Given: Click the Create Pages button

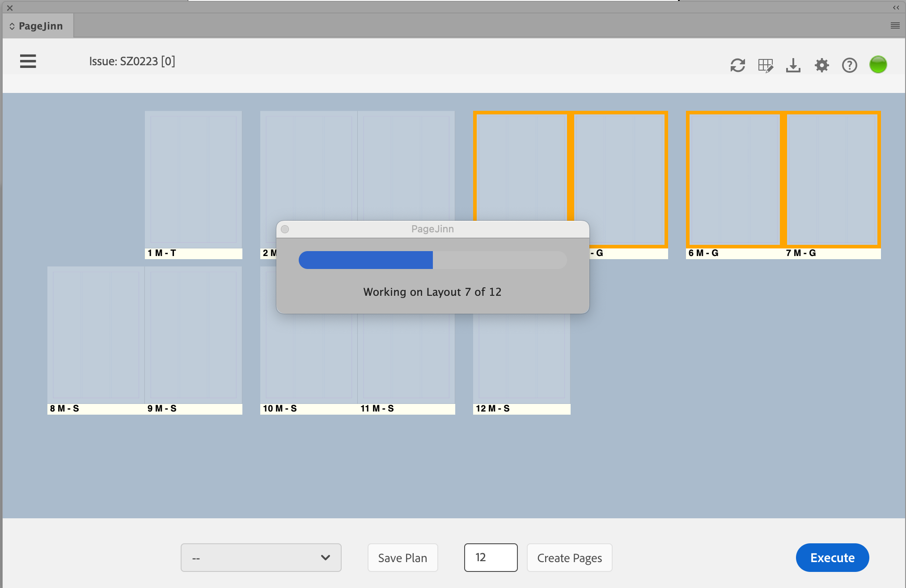Looking at the screenshot, I should coord(570,558).
